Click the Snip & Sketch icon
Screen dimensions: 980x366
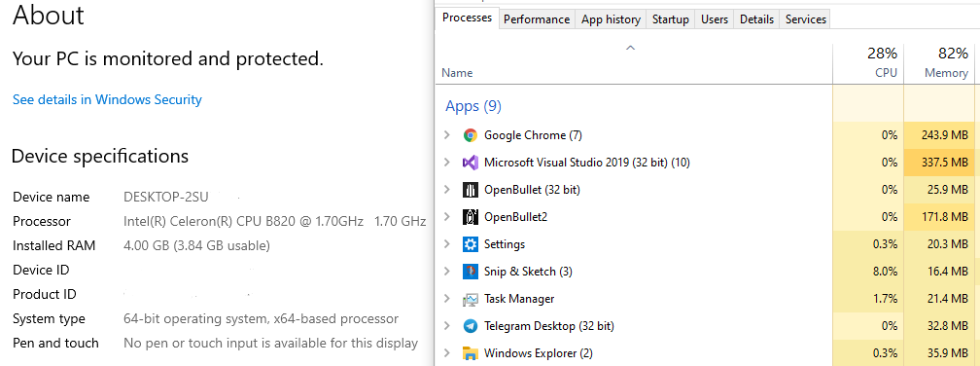(470, 272)
